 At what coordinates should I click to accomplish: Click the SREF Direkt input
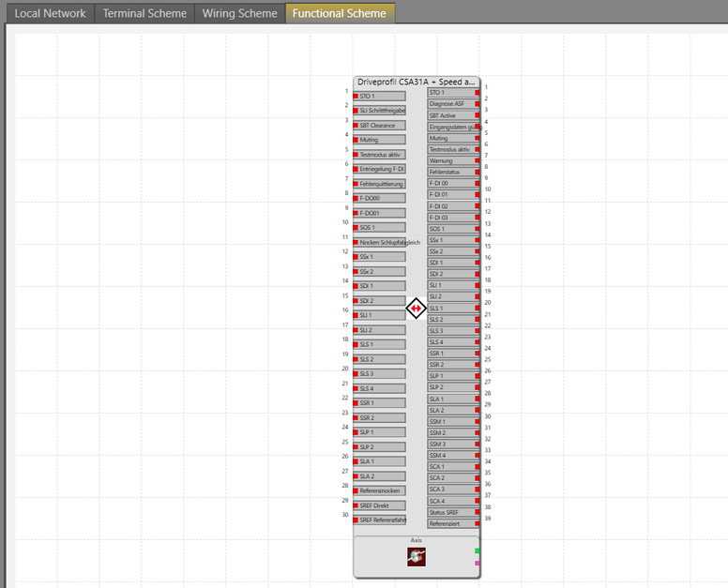point(379,505)
